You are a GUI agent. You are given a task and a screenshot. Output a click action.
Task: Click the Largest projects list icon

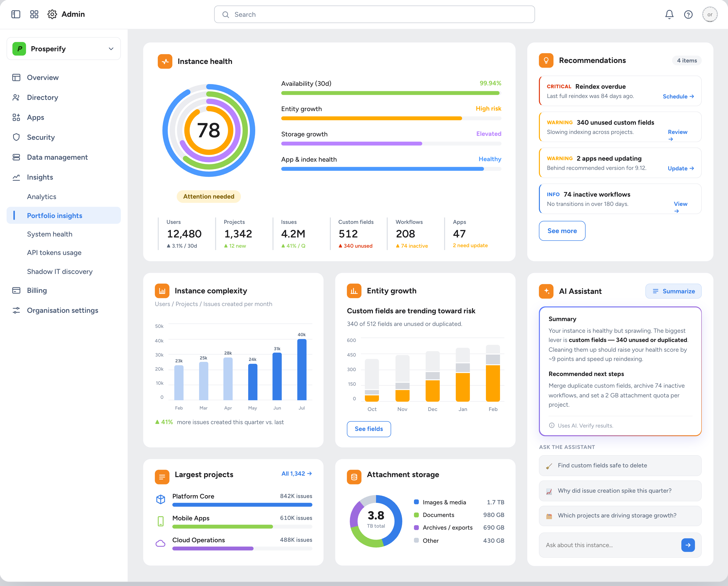coord(162,477)
